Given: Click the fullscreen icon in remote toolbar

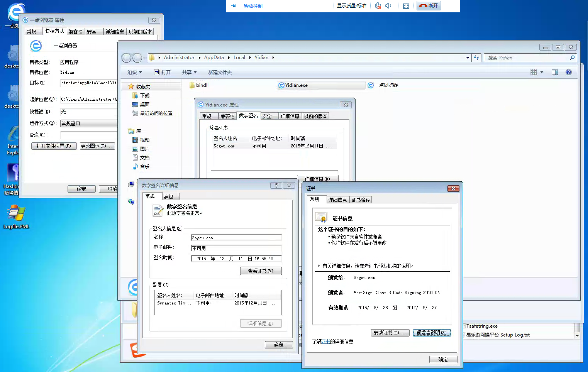Looking at the screenshot, I should 406,6.
